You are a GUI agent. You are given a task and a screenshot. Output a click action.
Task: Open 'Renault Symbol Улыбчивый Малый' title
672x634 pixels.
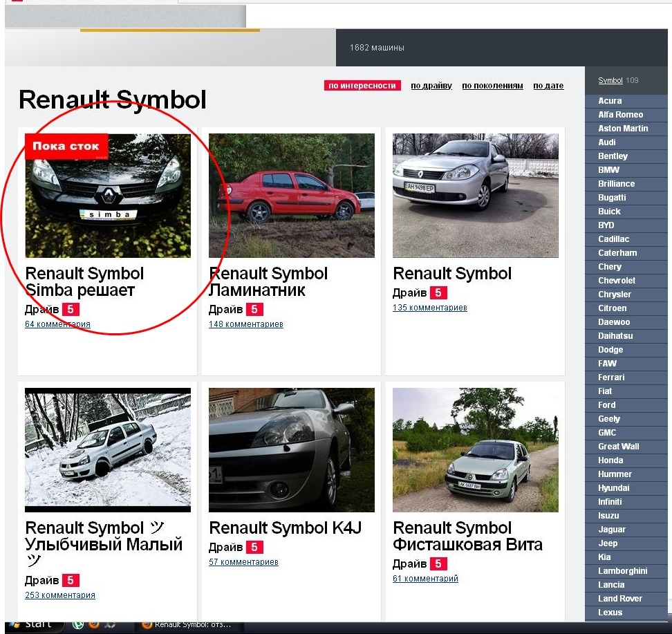pos(104,544)
